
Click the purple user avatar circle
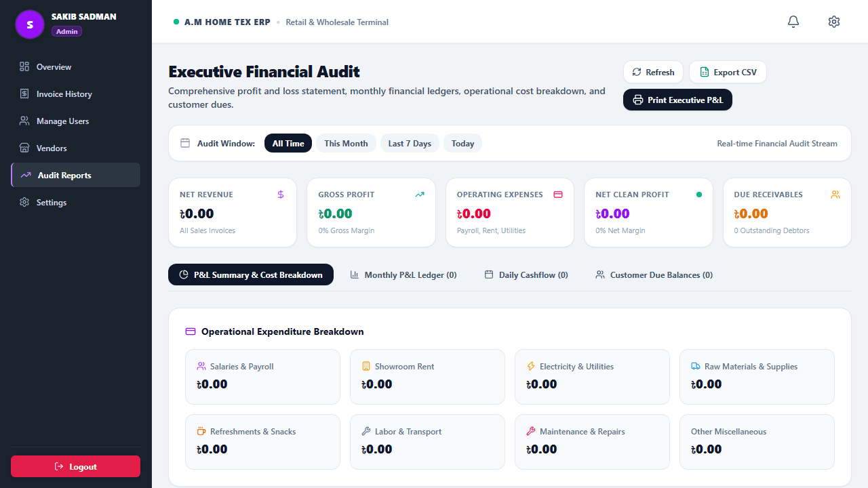pyautogui.click(x=30, y=24)
